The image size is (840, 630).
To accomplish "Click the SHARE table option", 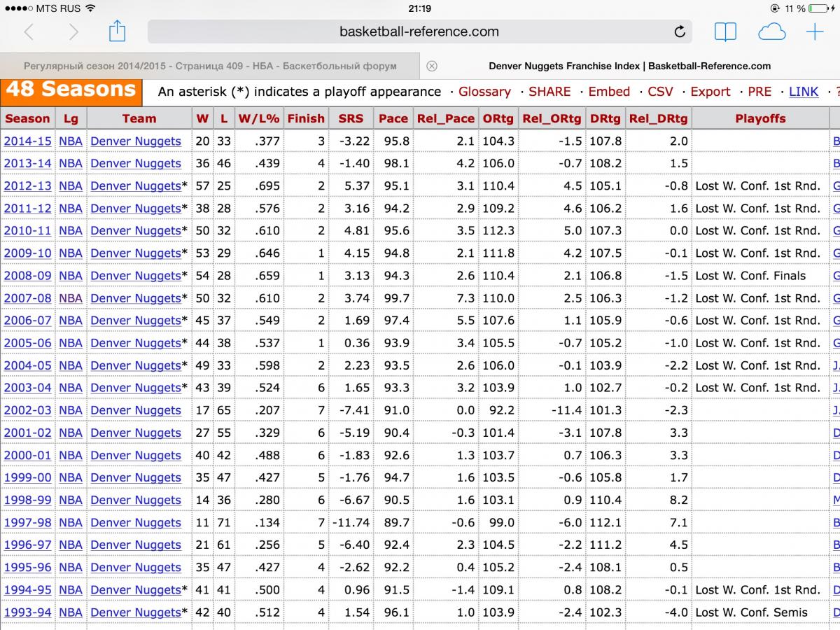I will [x=549, y=92].
